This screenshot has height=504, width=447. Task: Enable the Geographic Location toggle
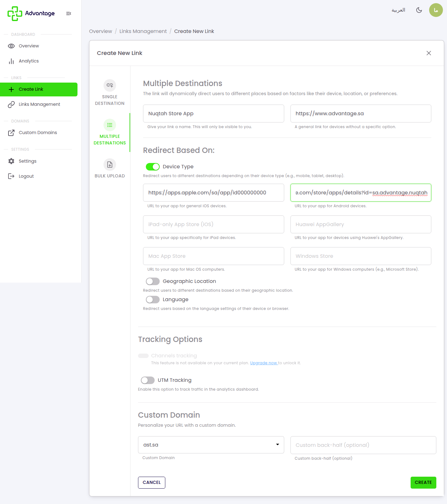click(153, 281)
